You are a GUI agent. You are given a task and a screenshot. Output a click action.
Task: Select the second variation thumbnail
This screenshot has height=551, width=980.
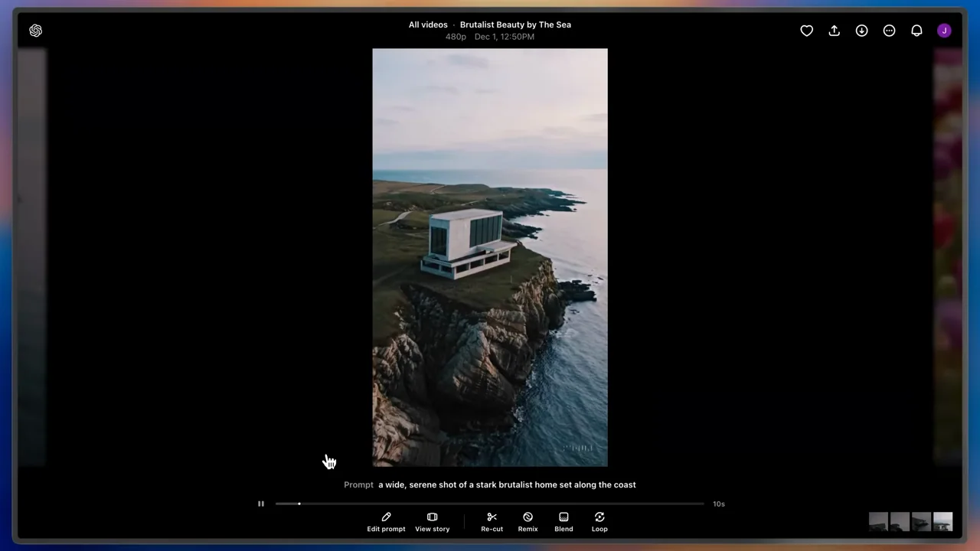click(x=900, y=522)
